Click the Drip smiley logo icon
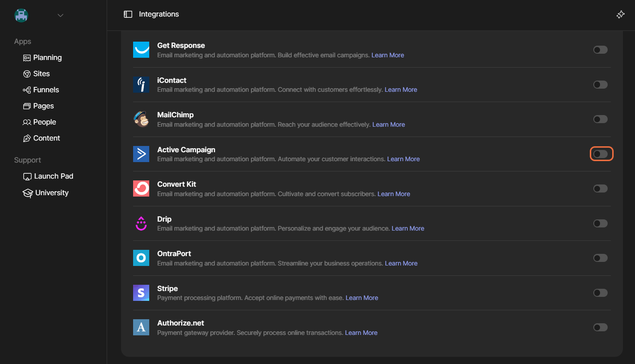The width and height of the screenshot is (635, 364). 141,223
